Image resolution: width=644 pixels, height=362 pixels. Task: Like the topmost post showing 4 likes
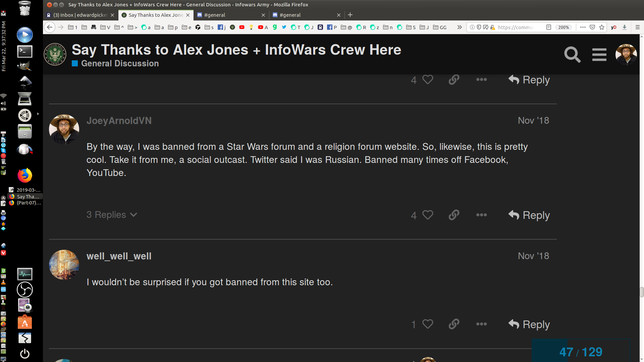[x=428, y=79]
